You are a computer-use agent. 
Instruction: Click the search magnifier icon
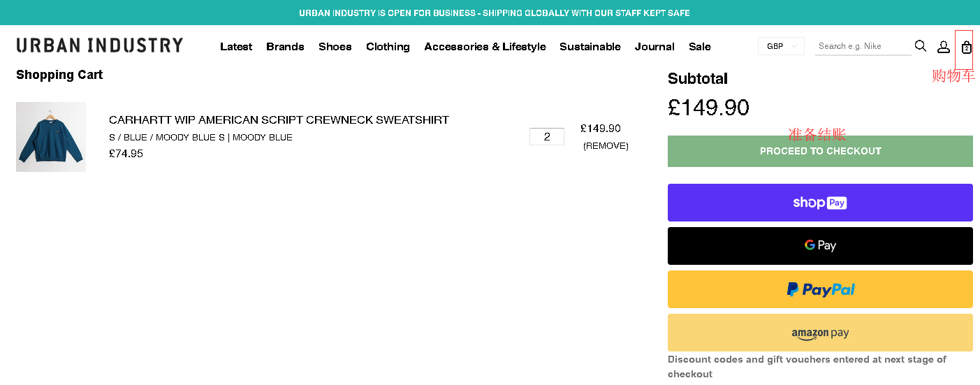tap(921, 46)
